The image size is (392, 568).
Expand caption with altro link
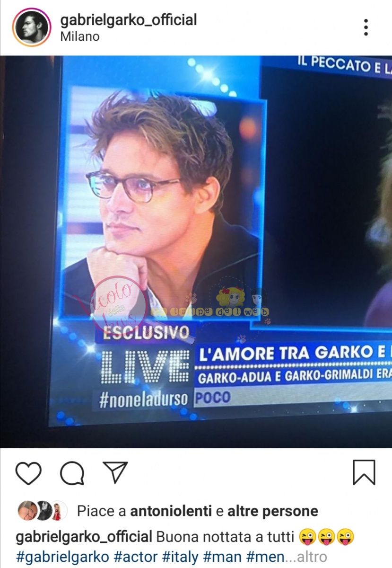click(312, 557)
